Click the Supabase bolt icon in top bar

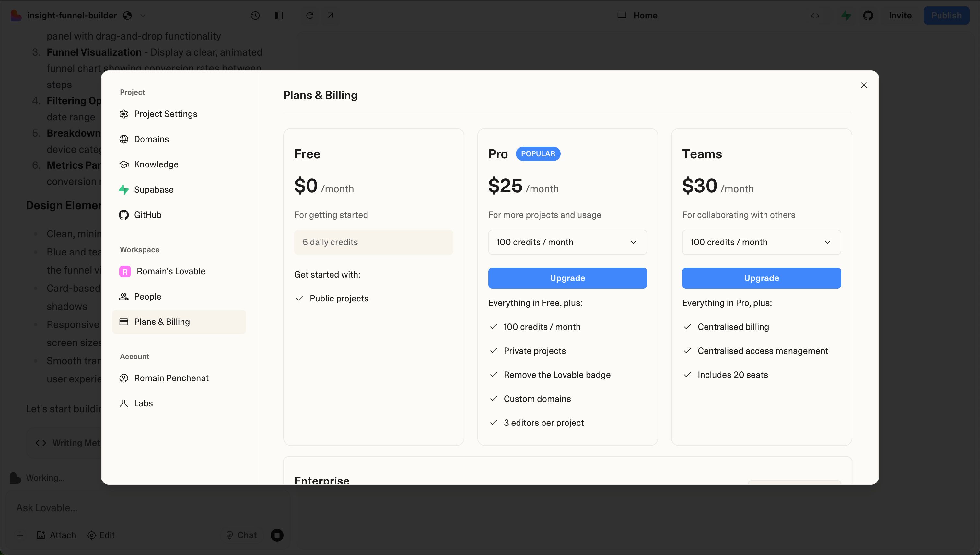point(846,16)
